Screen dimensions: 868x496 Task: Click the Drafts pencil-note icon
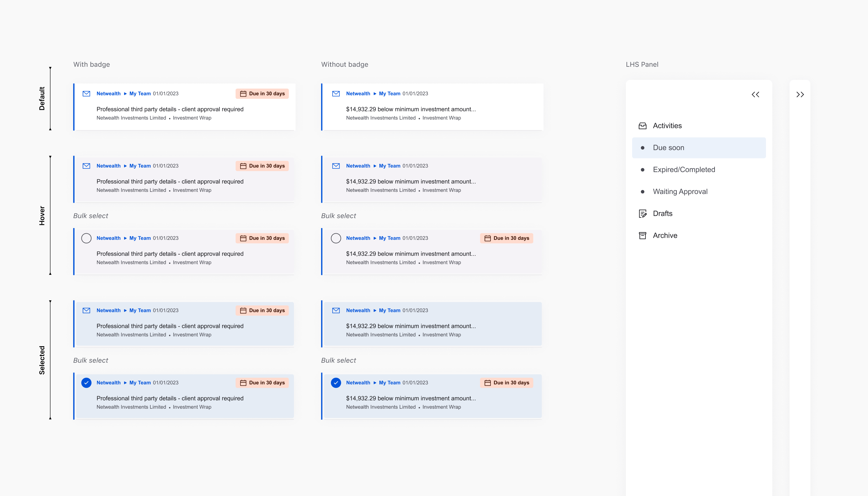click(642, 214)
